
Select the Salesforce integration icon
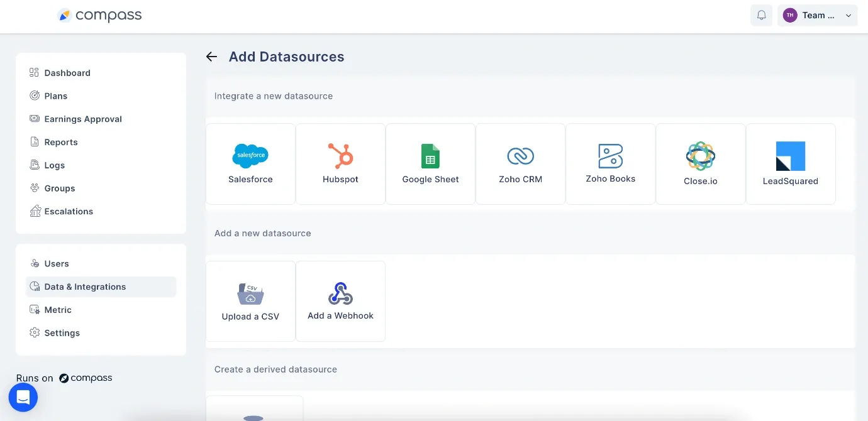250,156
